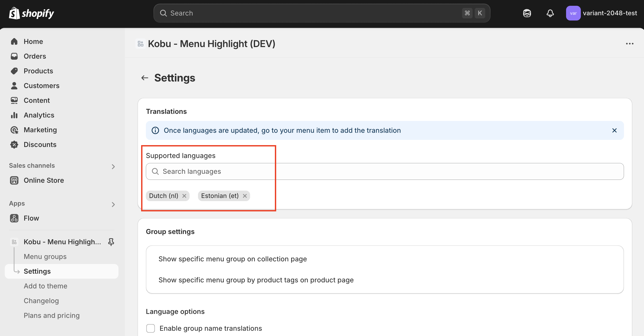
Task: Pin the Kobu Menu Highlight app
Action: 111,242
